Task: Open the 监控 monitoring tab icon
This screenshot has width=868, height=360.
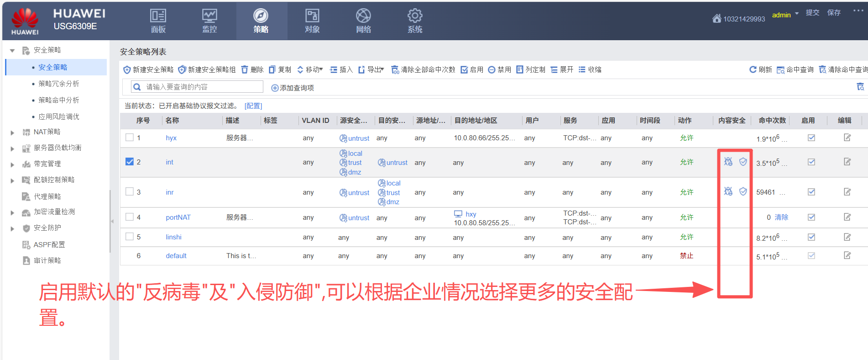Action: tap(209, 16)
